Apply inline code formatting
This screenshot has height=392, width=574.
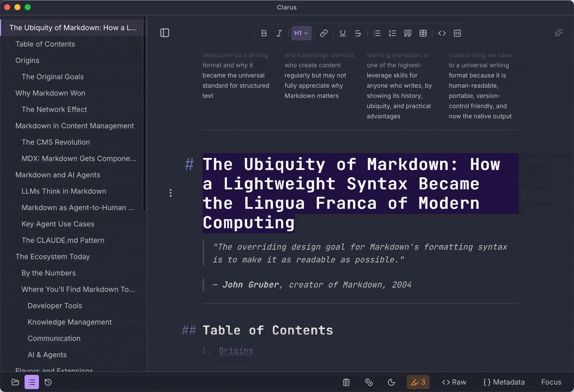click(442, 33)
